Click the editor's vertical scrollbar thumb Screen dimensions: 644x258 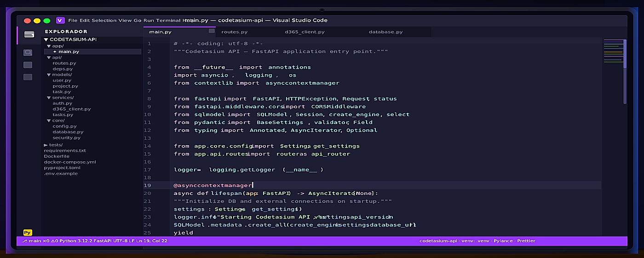pyautogui.click(x=625, y=54)
